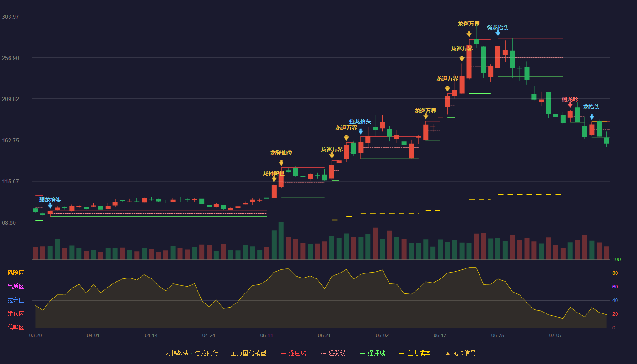
Task: Click the 假龙吟 red arrow signal
Action: 570,105
